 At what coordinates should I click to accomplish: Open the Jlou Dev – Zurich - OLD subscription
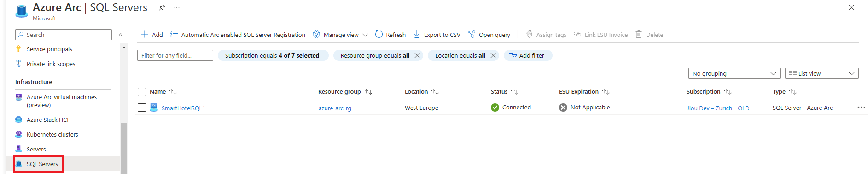tap(718, 108)
